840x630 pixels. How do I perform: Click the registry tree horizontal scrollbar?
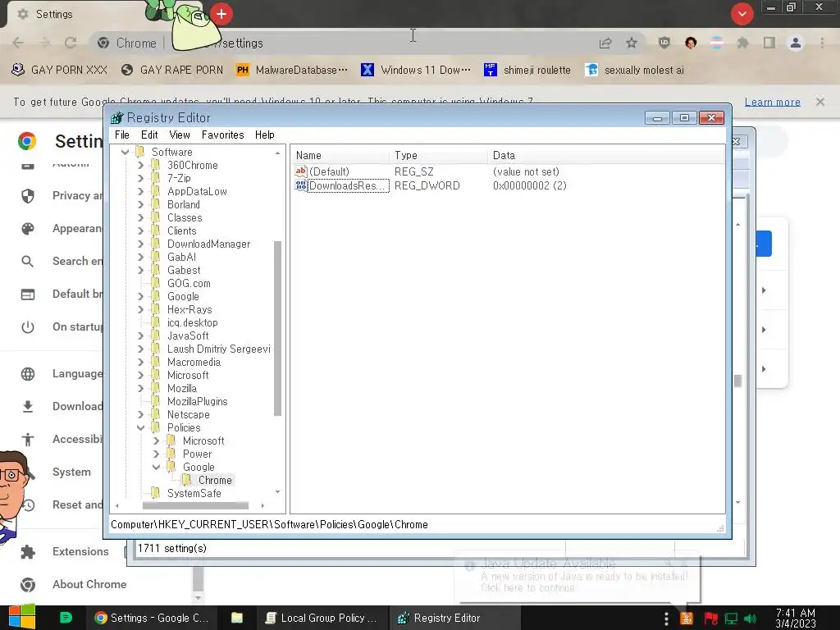click(x=195, y=505)
